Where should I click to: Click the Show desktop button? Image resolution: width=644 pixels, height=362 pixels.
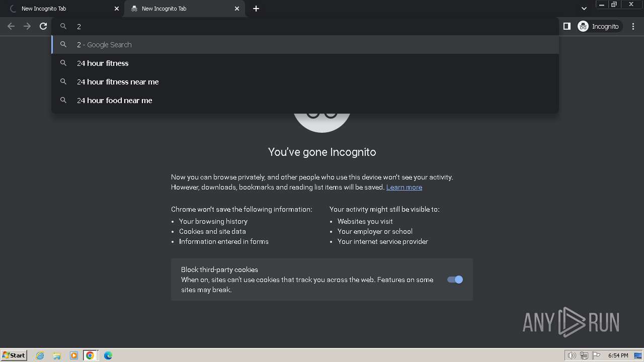[638, 355]
